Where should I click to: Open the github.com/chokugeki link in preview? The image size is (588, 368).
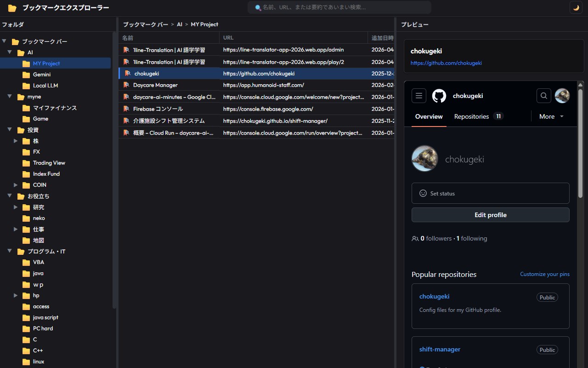446,63
